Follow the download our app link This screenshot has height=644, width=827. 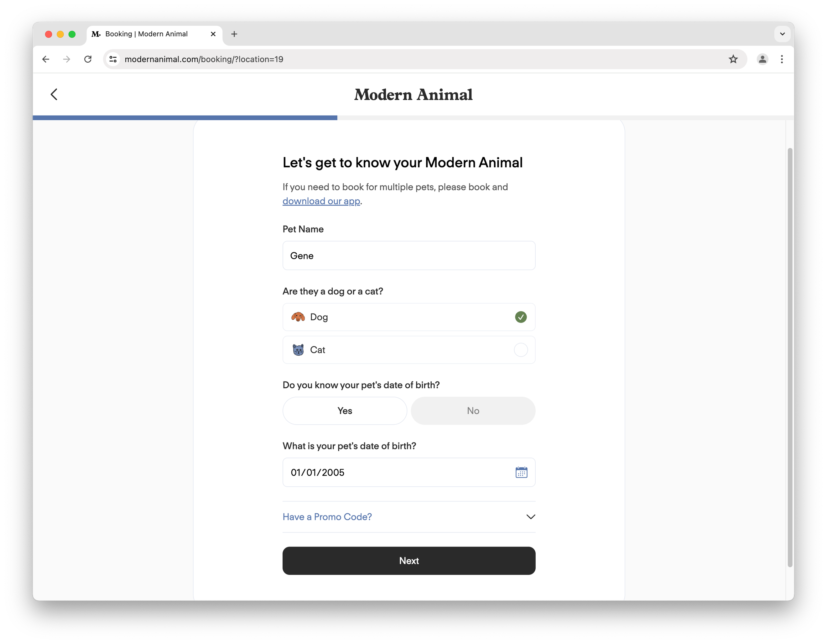(321, 201)
